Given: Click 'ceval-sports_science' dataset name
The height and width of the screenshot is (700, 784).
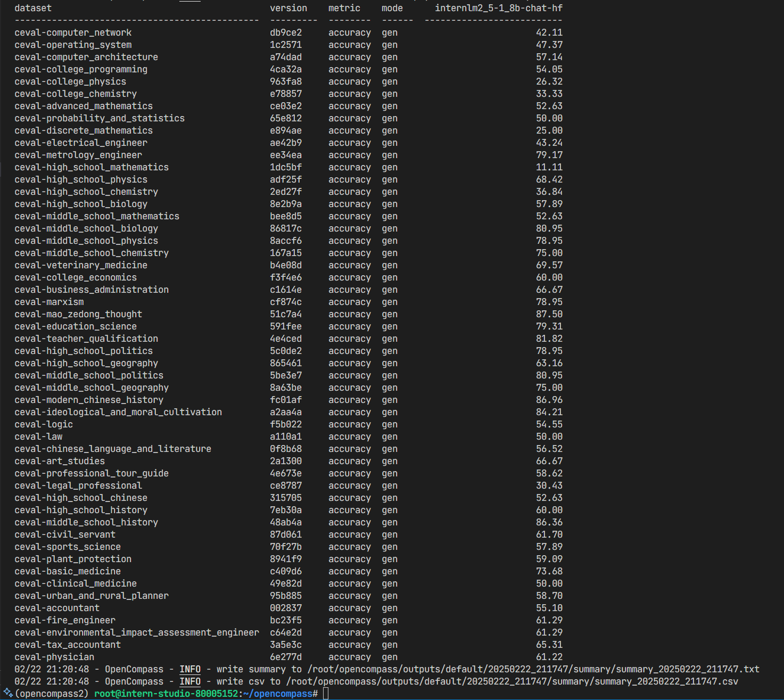Looking at the screenshot, I should click(68, 547).
